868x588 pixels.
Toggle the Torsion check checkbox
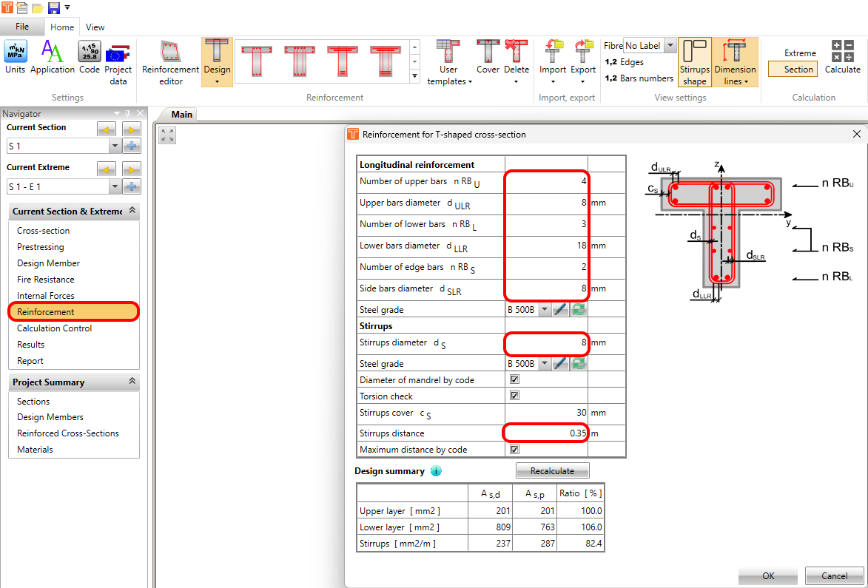tap(514, 396)
